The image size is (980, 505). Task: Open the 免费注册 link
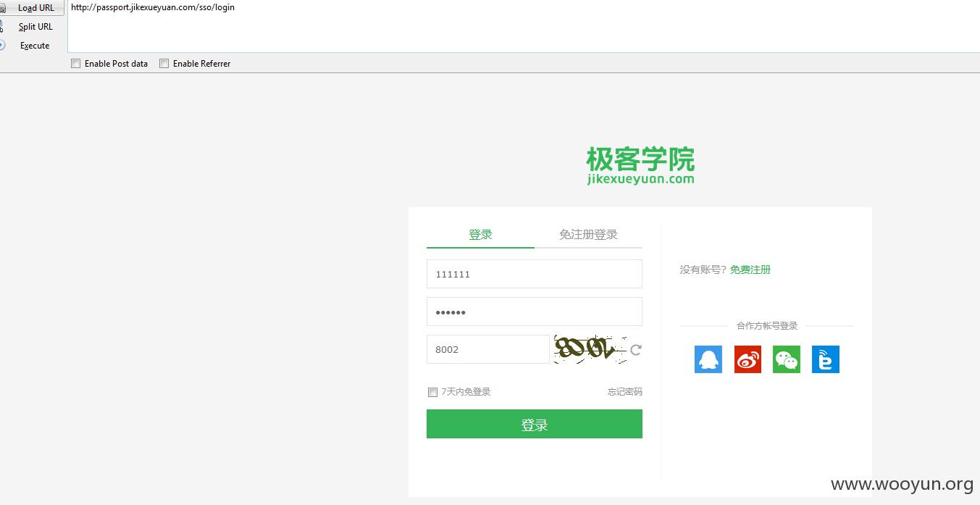(750, 270)
